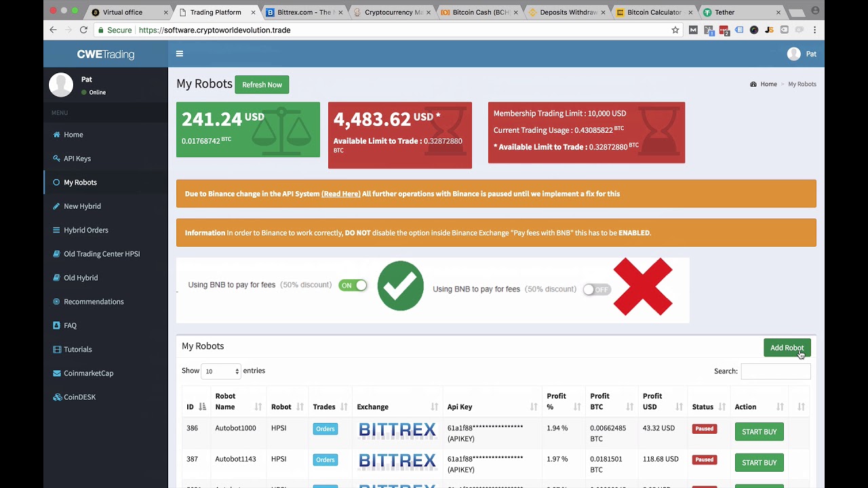This screenshot has width=868, height=488.
Task: Switch to the Tether browser tab
Action: (x=742, y=12)
